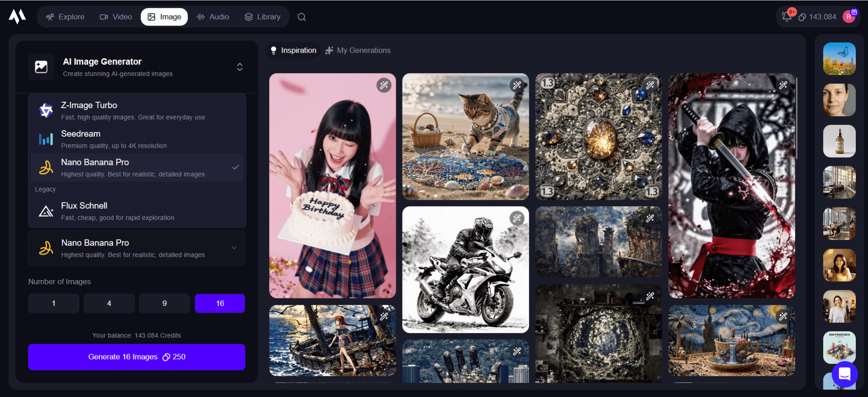Click the coin icon on the Generate button
868x397 pixels.
(166, 357)
